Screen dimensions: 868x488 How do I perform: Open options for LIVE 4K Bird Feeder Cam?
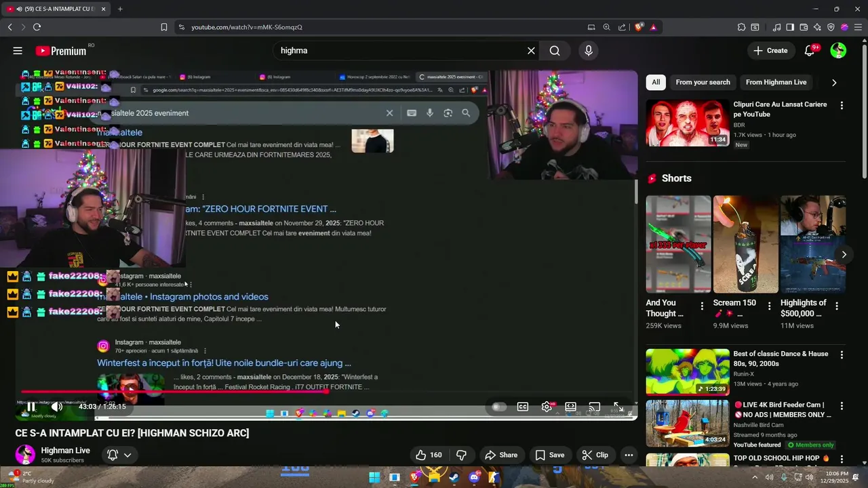pyautogui.click(x=842, y=405)
